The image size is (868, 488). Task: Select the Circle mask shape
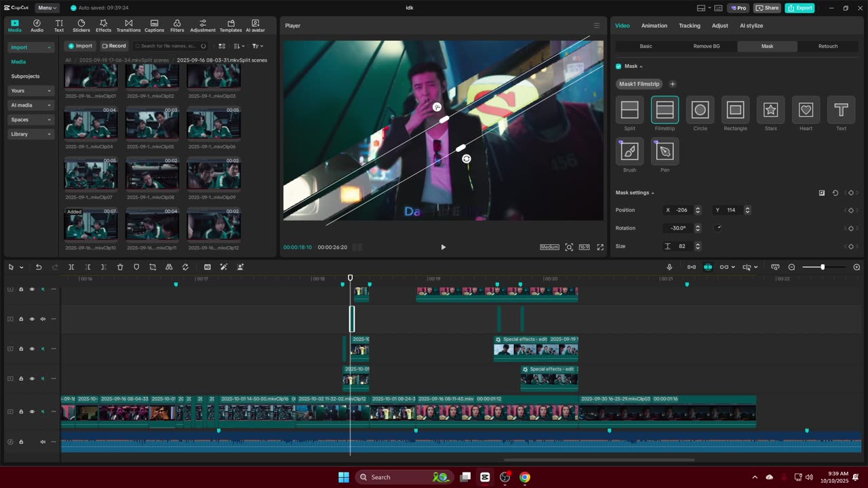coord(700,110)
